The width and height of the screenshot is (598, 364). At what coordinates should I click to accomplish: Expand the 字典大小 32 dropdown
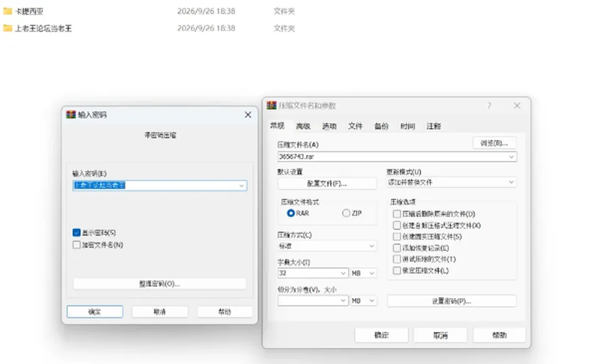tap(343, 273)
